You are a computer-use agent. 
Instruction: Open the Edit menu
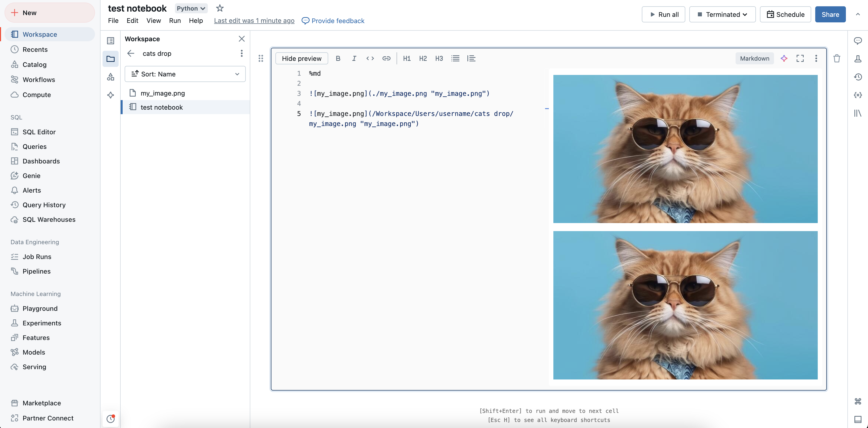click(x=131, y=20)
